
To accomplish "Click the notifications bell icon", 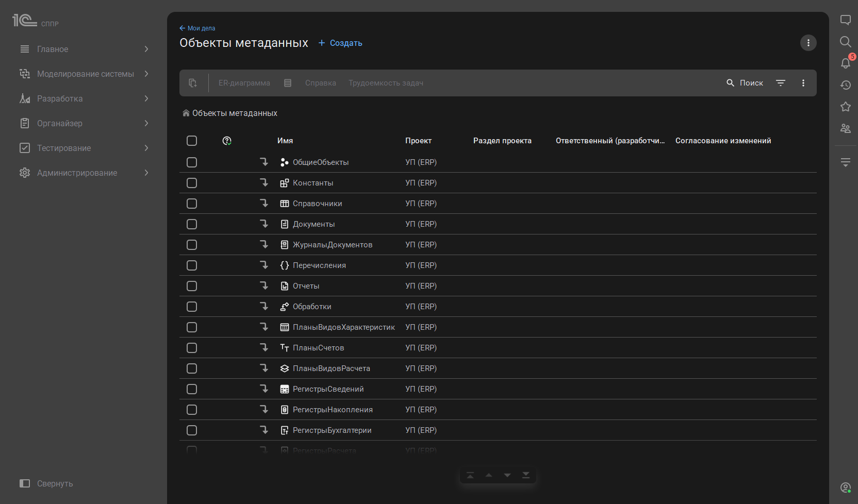I will point(845,63).
